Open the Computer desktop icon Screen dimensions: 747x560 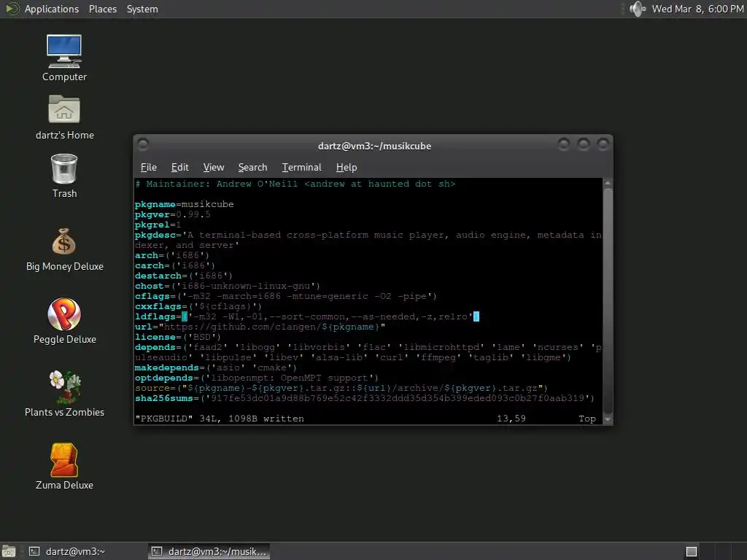pos(64,58)
